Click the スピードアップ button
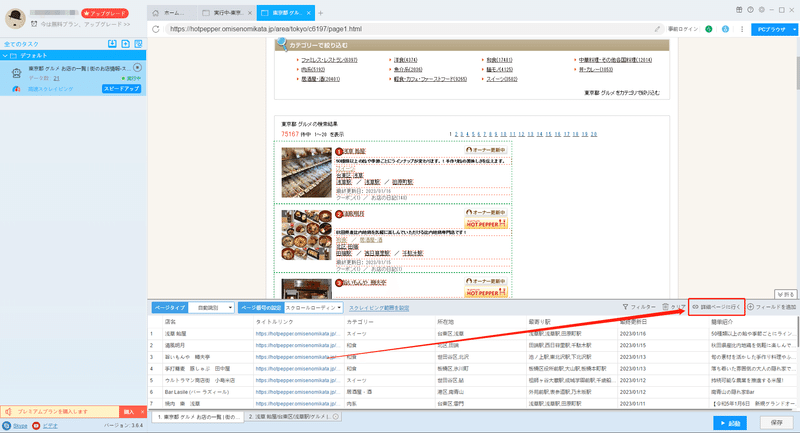This screenshot has width=800, height=433. 121,89
